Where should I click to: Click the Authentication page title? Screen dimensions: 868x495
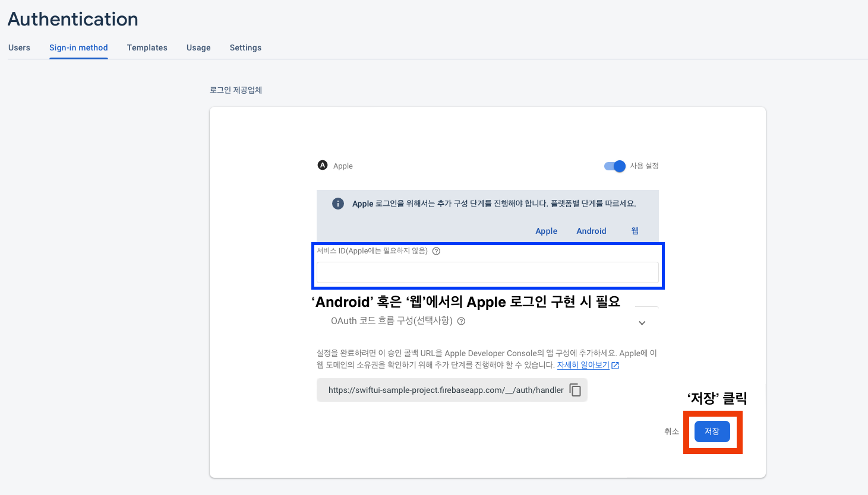73,19
